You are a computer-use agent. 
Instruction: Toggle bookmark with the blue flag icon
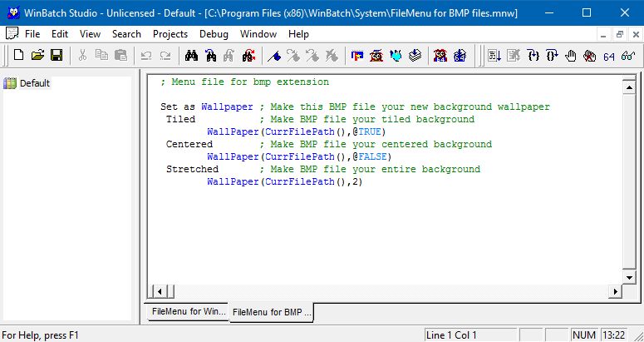point(274,55)
